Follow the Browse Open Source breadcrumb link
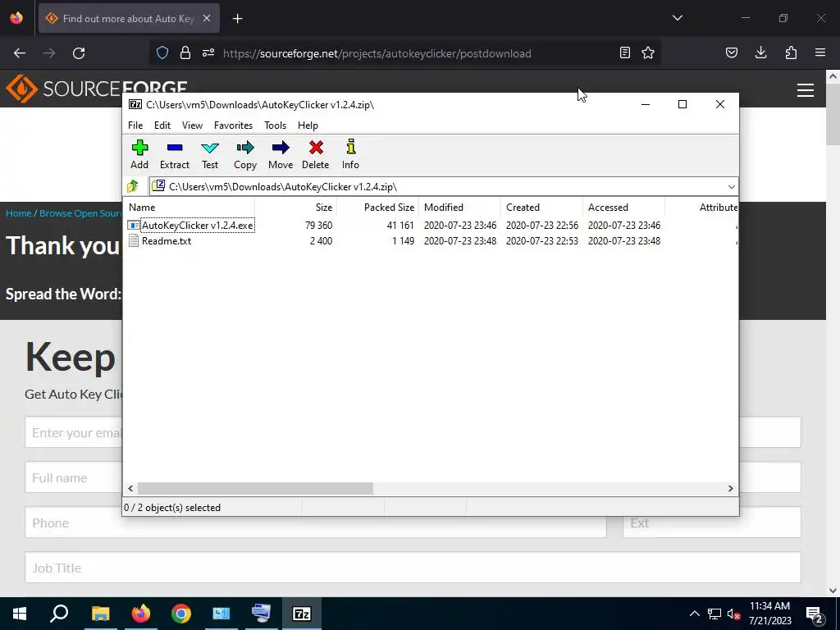The image size is (840, 630). coord(80,213)
